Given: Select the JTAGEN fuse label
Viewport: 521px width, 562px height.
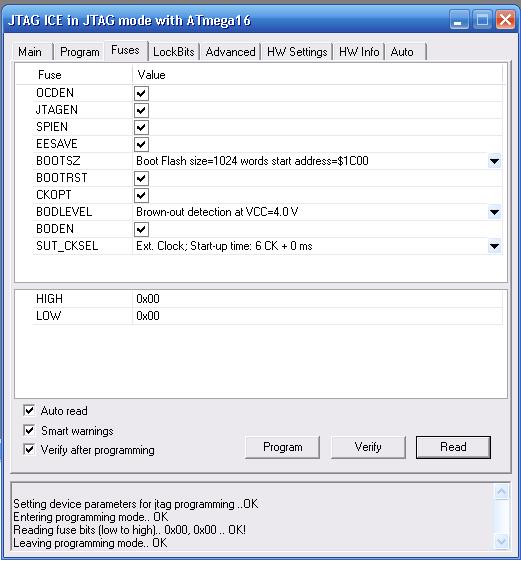Looking at the screenshot, I should 57,110.
